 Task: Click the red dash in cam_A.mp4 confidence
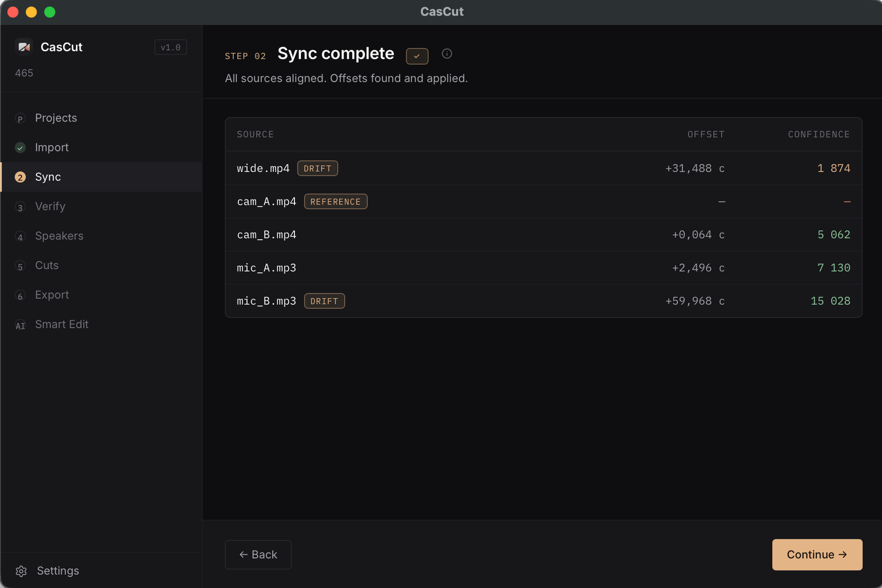click(x=847, y=202)
